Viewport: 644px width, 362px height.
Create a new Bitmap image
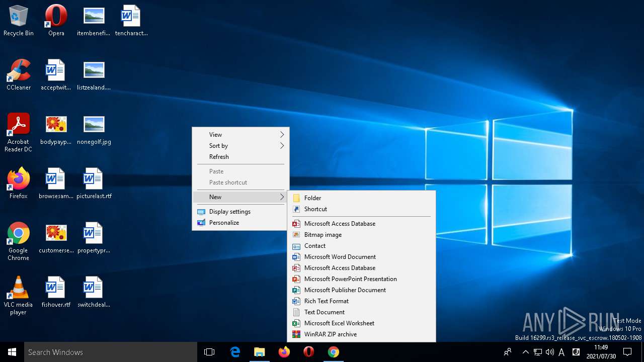click(x=361, y=234)
